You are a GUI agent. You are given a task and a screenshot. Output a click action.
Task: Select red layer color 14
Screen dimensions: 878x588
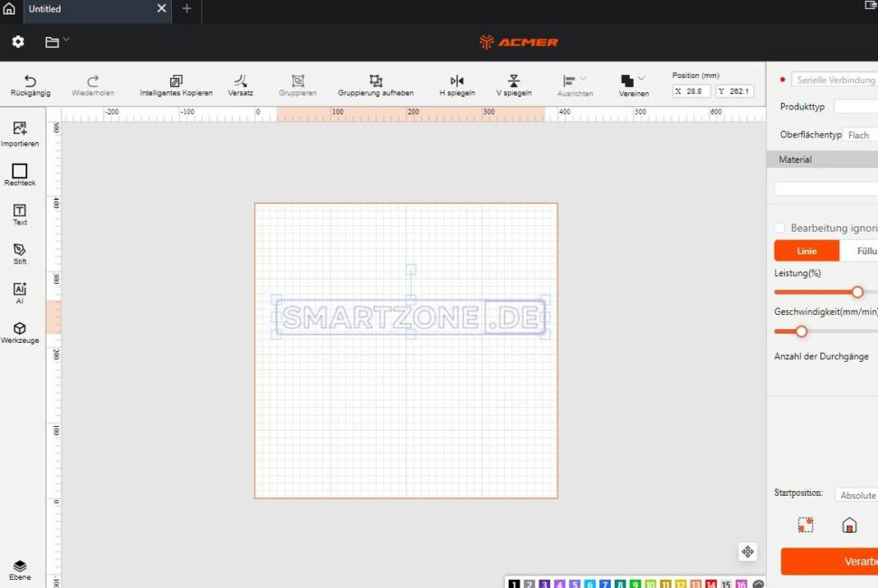[x=711, y=583]
